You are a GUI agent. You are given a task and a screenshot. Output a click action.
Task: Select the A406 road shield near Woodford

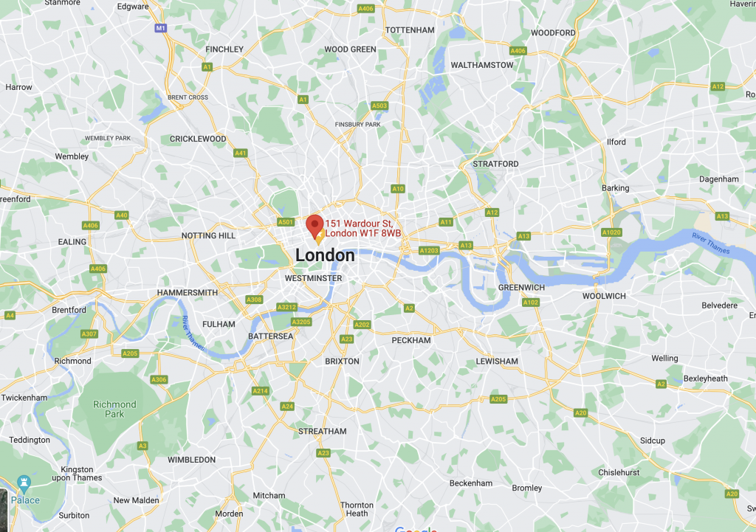518,51
